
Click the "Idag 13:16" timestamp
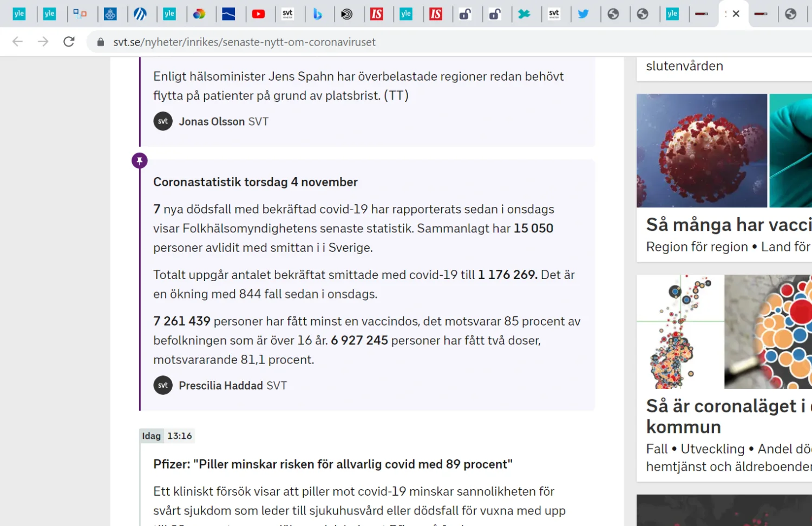tap(167, 436)
